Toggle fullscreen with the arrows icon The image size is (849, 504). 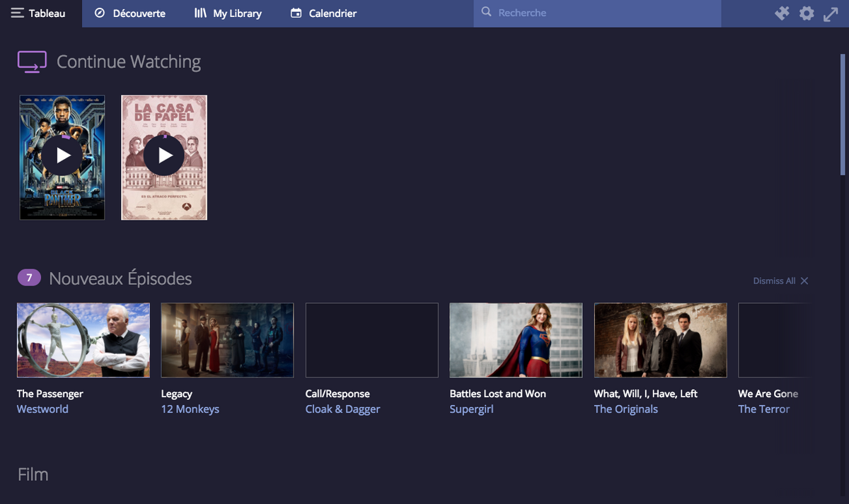click(831, 13)
